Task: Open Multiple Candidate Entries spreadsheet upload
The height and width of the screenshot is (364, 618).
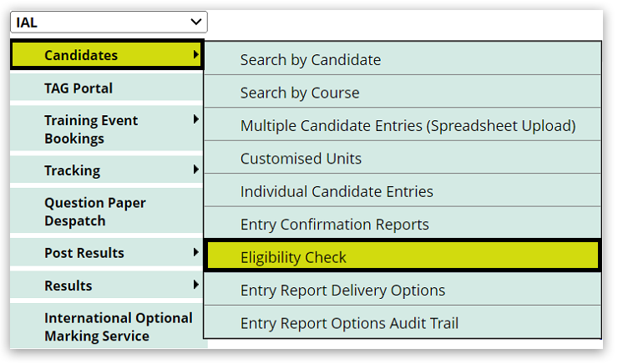Action: click(x=408, y=126)
